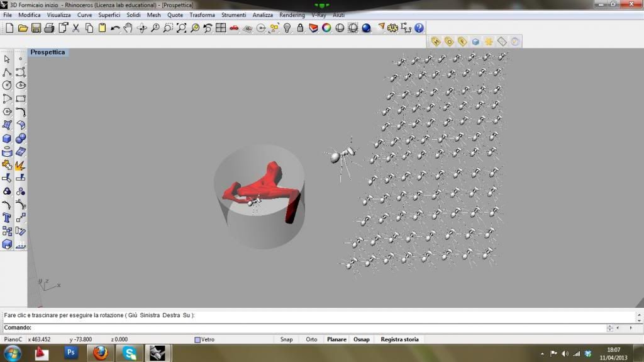Click the blue render sphere icon

367,28
